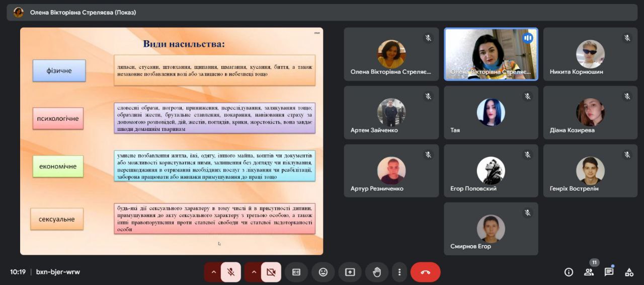644x285 pixels.
Task: Click the сексуальне box on slide
Action: tap(57, 219)
